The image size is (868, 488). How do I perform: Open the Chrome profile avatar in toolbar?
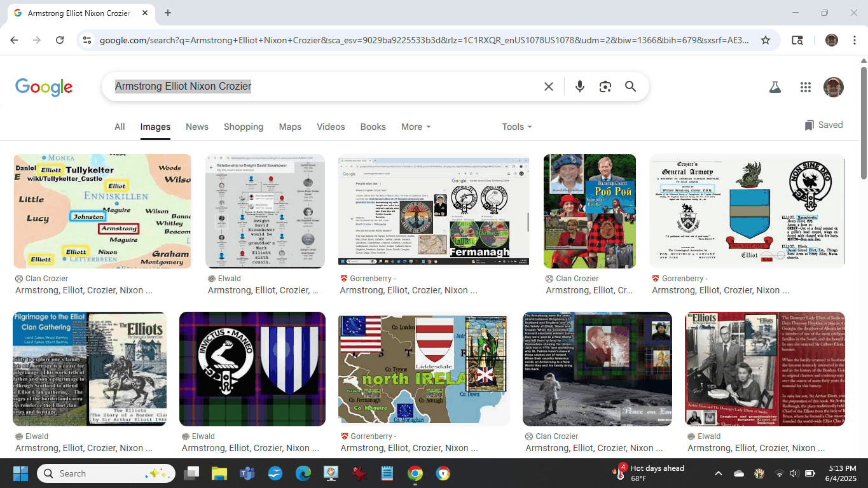pos(832,40)
